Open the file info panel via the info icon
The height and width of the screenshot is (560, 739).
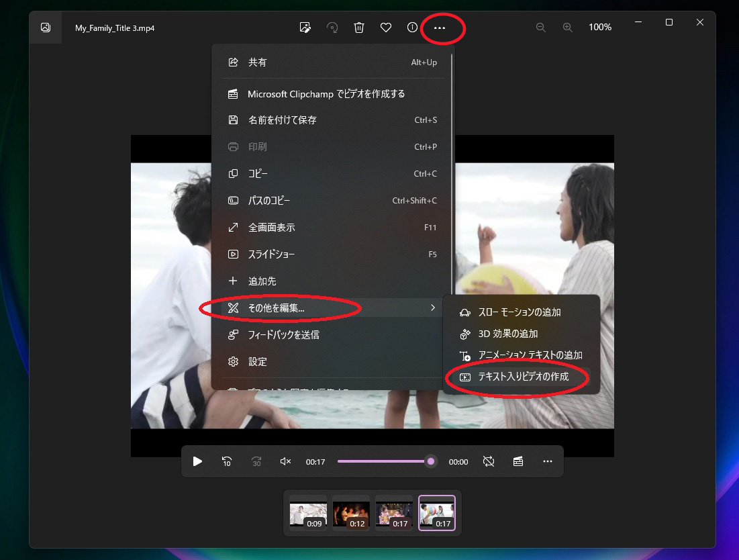pos(412,28)
